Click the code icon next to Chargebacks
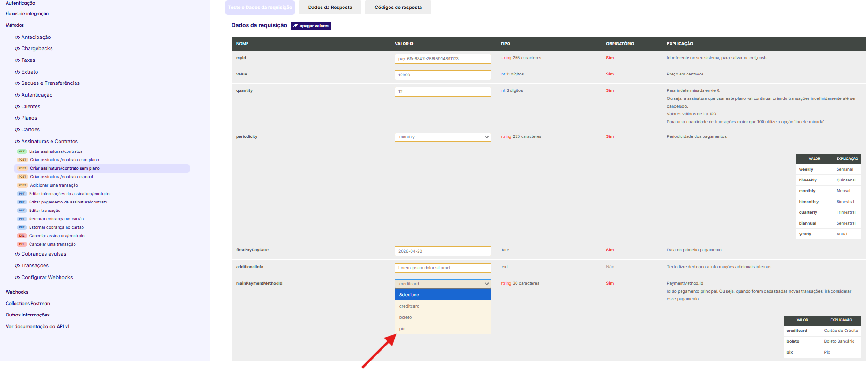Viewport: 868px width, 369px height. click(x=17, y=49)
